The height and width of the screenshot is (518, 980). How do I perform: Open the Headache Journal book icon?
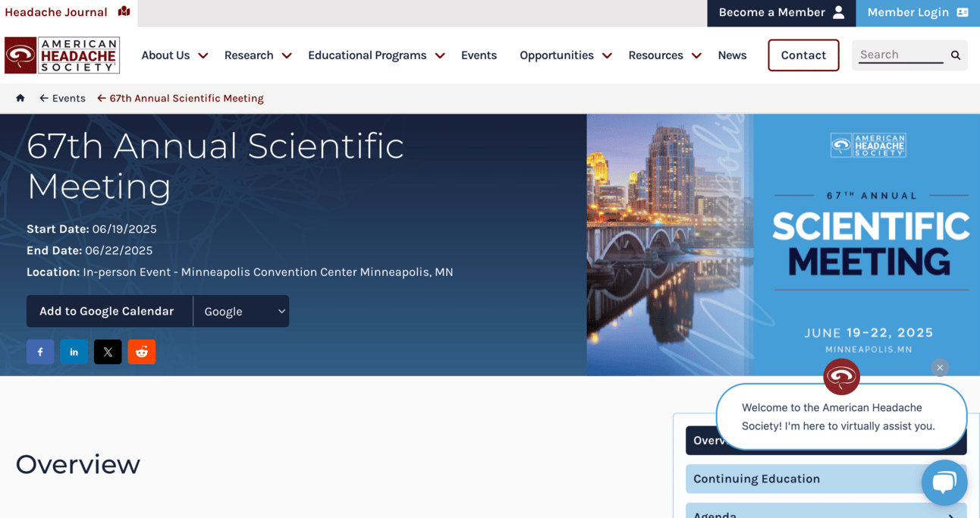[124, 12]
